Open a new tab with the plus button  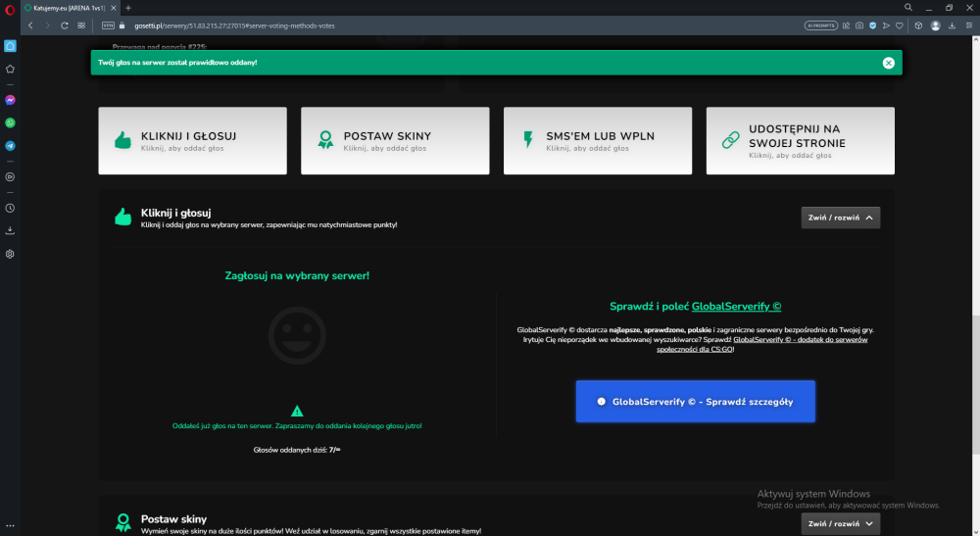(128, 8)
